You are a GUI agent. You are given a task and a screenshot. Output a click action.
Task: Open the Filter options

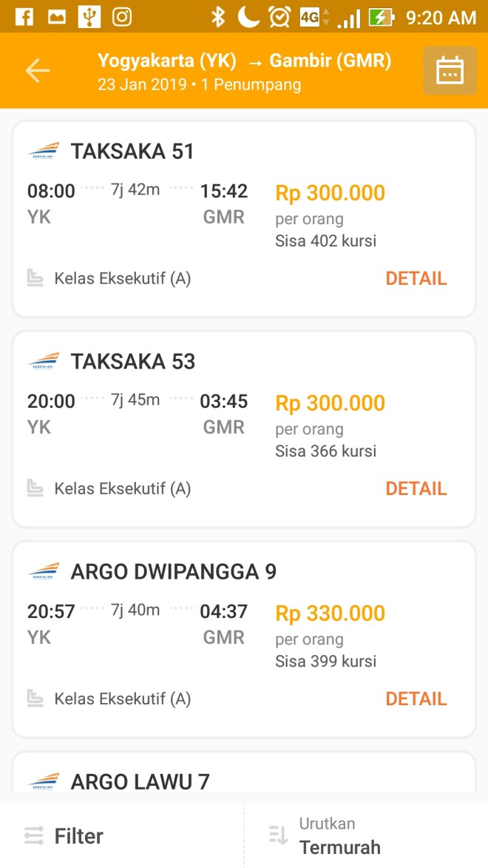[x=64, y=836]
